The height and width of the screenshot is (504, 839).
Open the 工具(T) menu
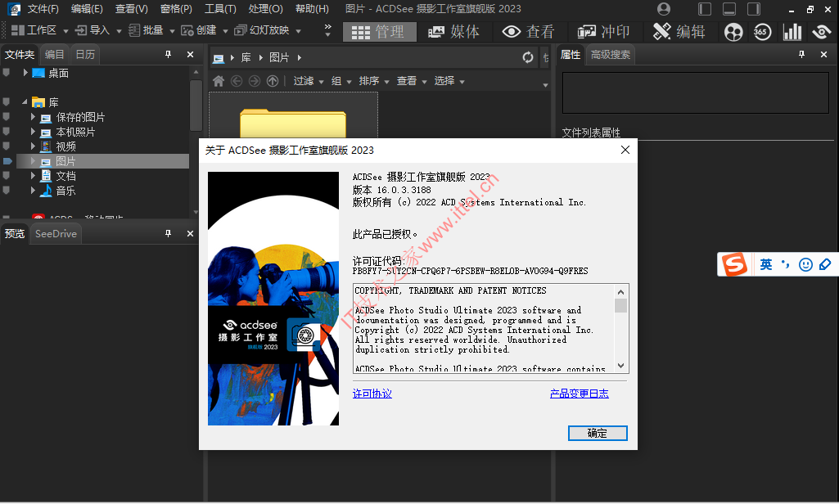tap(220, 9)
